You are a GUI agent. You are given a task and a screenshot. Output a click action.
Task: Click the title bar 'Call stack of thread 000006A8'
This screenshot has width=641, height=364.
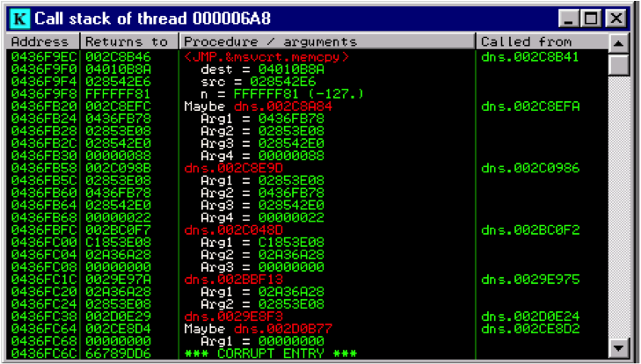pyautogui.click(x=152, y=18)
